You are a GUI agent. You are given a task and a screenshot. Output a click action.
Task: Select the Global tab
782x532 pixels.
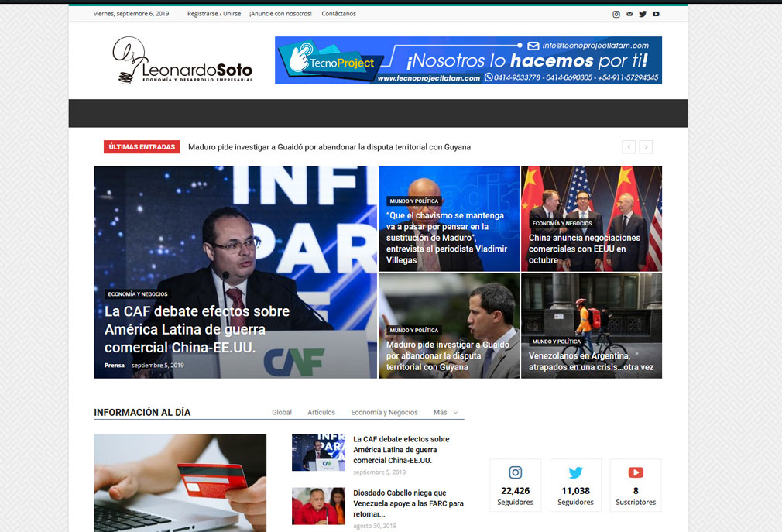tap(282, 412)
